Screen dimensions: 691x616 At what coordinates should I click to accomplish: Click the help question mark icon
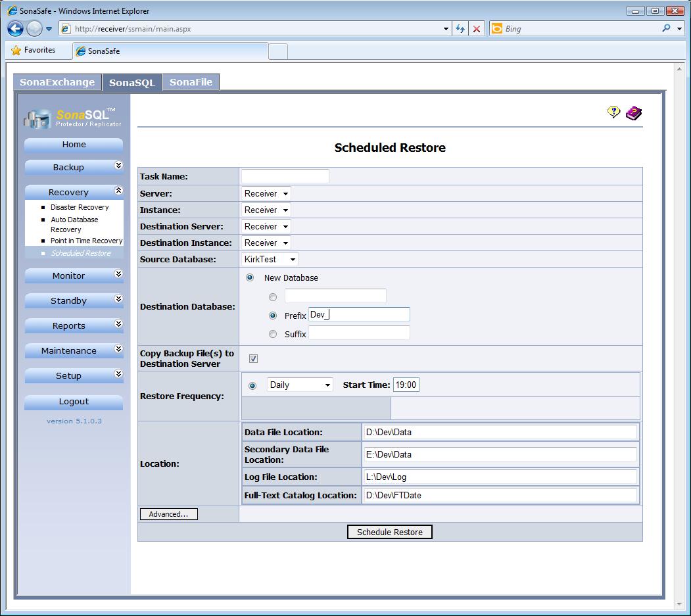tap(613, 112)
